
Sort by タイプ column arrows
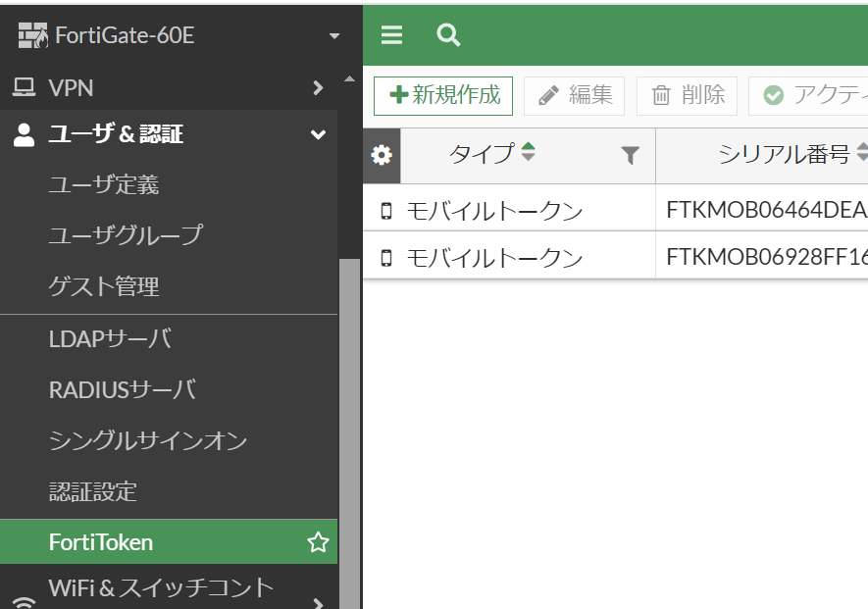(x=528, y=152)
